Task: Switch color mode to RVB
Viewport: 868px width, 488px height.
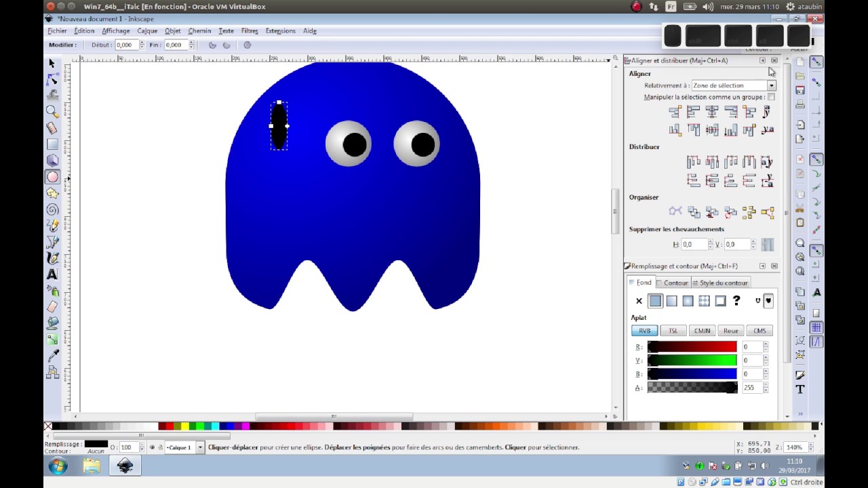Action: pyautogui.click(x=644, y=331)
